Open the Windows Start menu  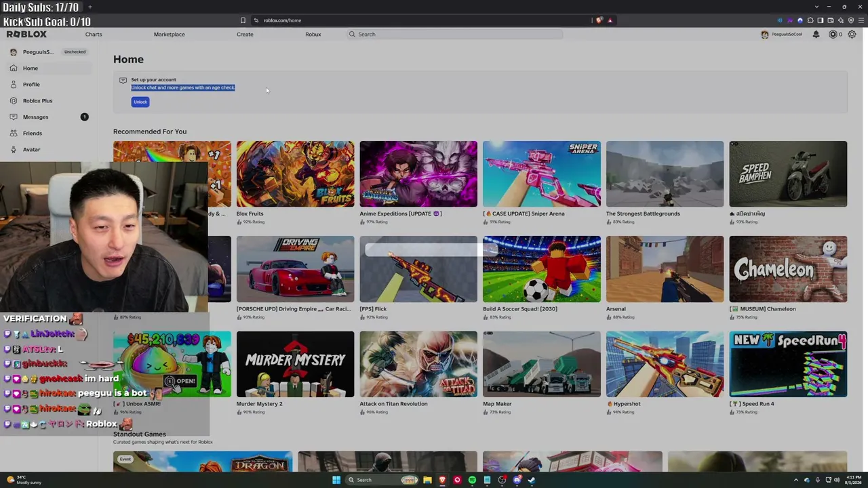click(x=336, y=480)
